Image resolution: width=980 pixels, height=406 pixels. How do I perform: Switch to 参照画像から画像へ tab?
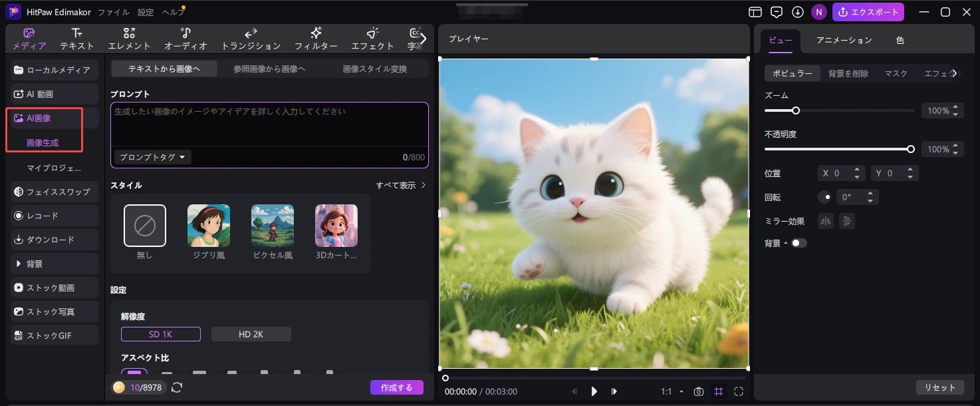tap(269, 69)
